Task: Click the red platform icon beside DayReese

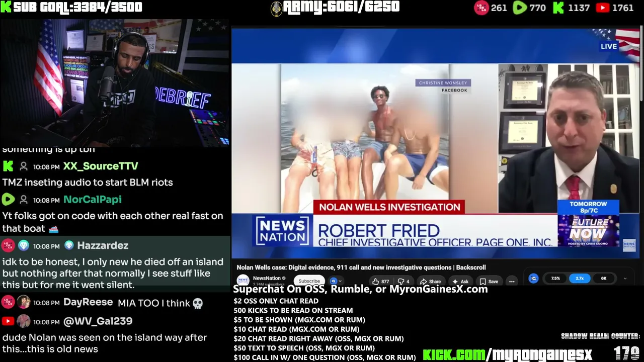Action: click(8, 302)
